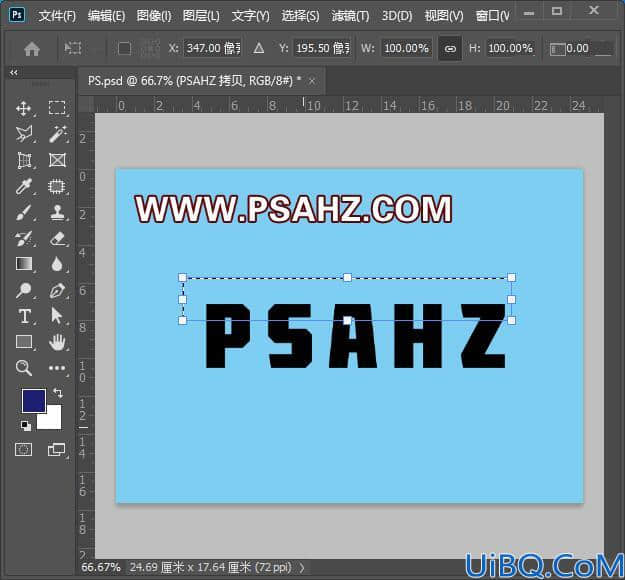Image resolution: width=625 pixels, height=580 pixels.
Task: Select the Clone Stamp tool
Action: click(57, 212)
